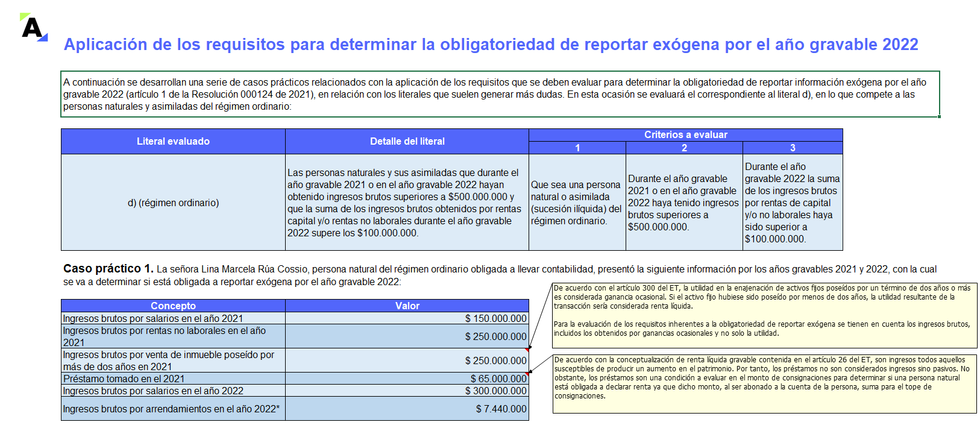Click 'Préstamo tomado en el 2021' cell
The width and height of the screenshot is (980, 428).
tap(173, 379)
